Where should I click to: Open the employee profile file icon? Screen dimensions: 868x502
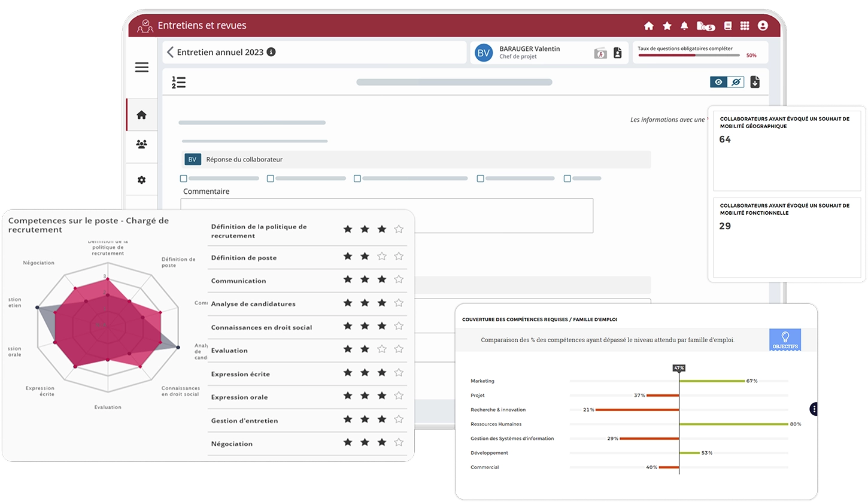(617, 53)
